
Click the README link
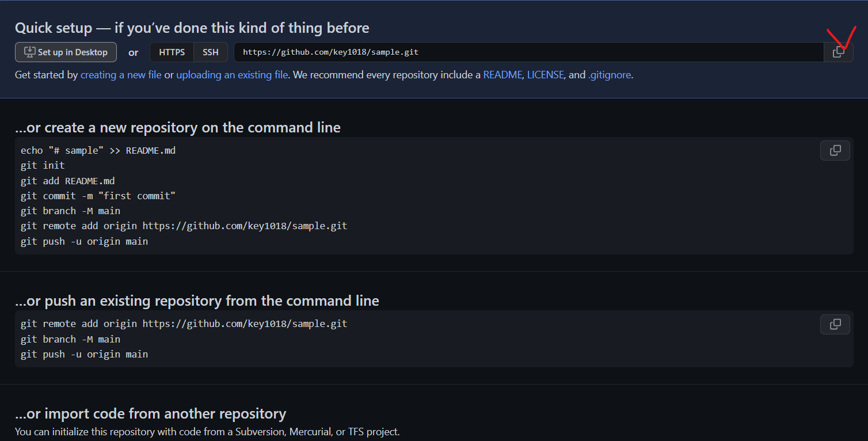(x=502, y=74)
